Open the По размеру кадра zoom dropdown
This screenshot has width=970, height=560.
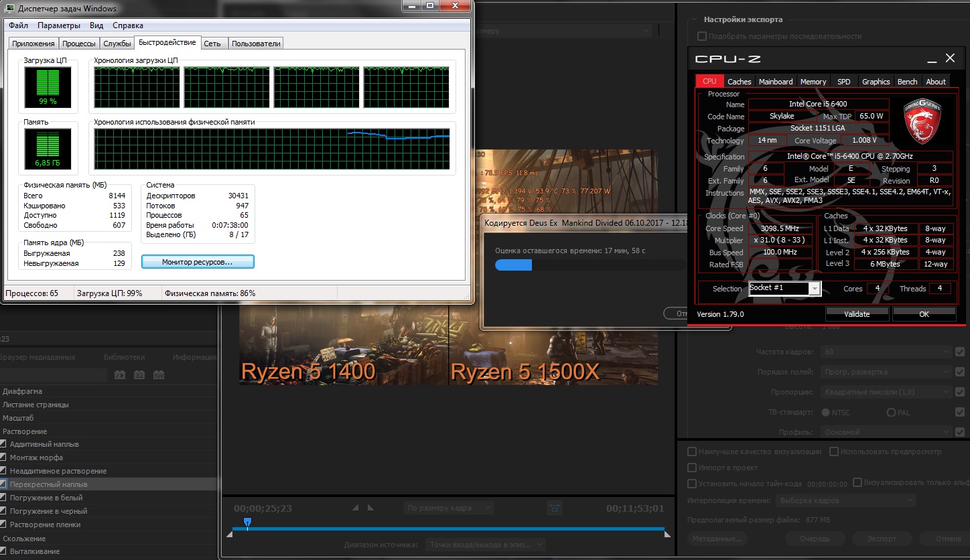(x=449, y=508)
